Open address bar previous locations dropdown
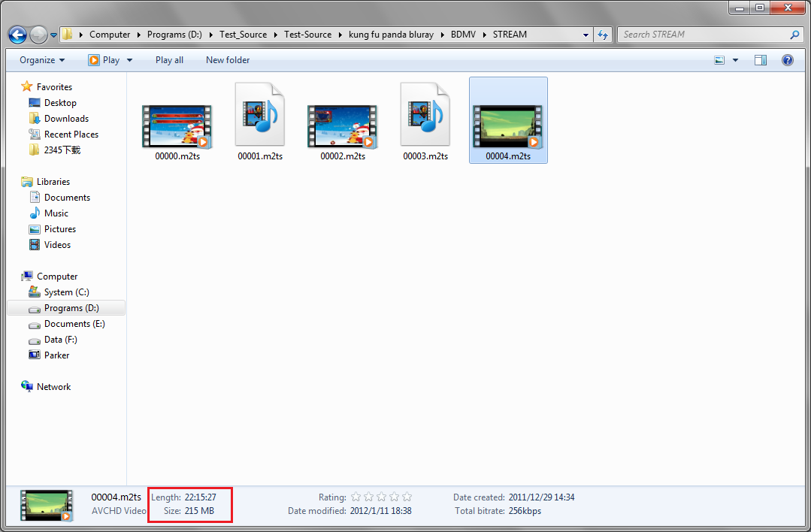 (x=586, y=35)
